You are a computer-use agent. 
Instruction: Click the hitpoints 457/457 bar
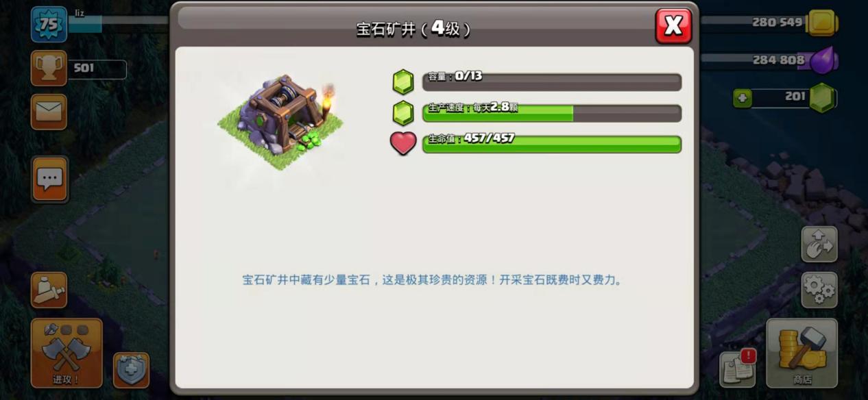tap(552, 144)
